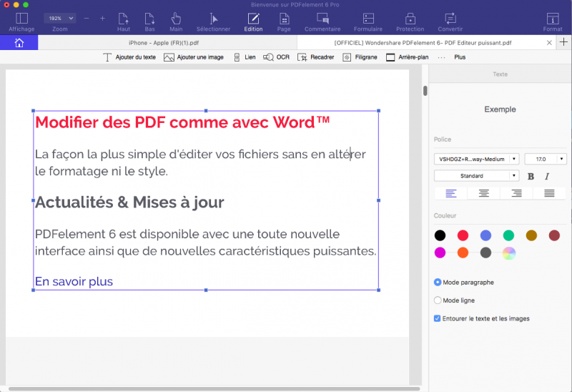This screenshot has width=572, height=392.
Task: Switch to iPhone - Apple (FR)(1).pdf tab
Action: pos(164,43)
